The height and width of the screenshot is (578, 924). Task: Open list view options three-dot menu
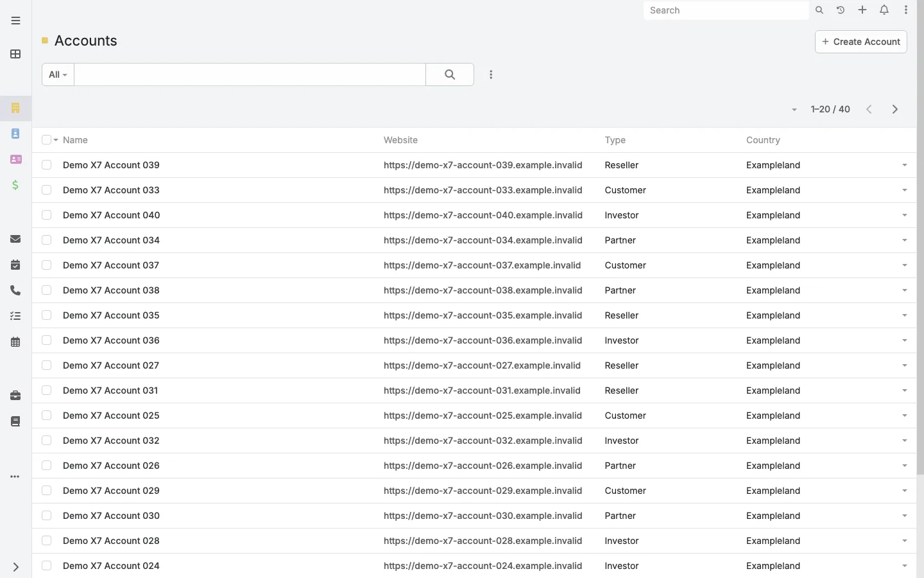pos(491,74)
